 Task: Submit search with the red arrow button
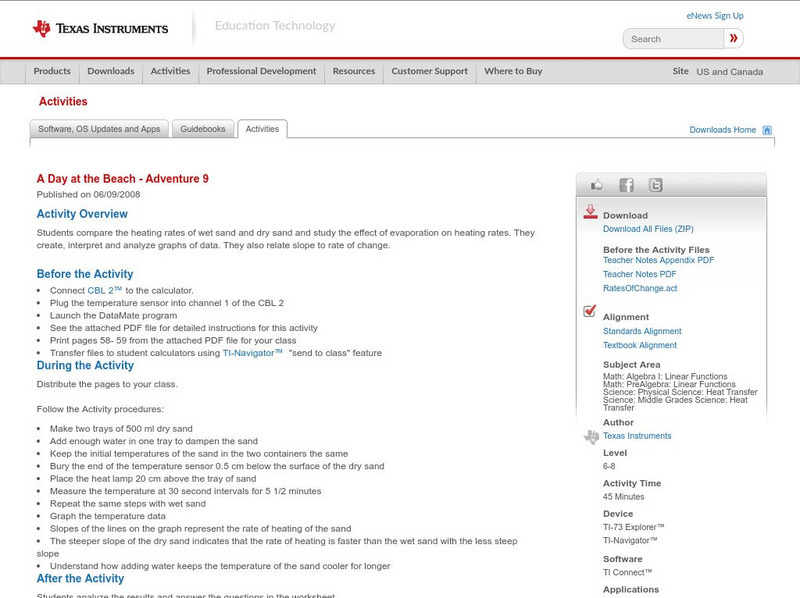[733, 38]
